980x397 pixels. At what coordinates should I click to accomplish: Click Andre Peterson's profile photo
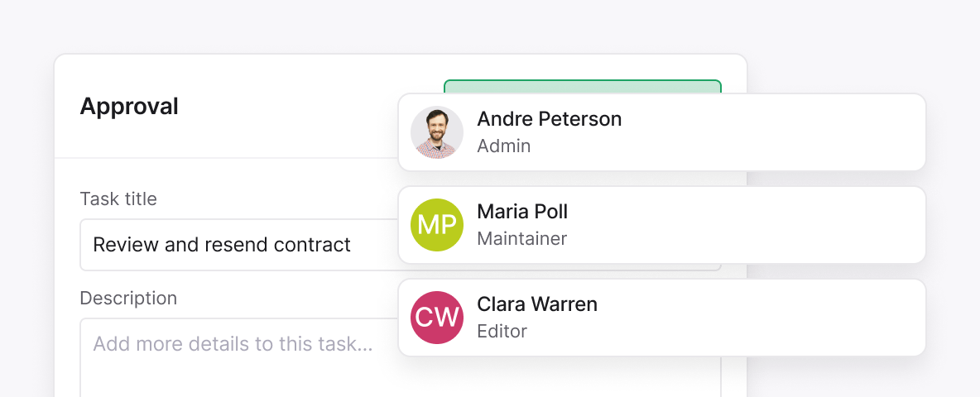pyautogui.click(x=437, y=132)
